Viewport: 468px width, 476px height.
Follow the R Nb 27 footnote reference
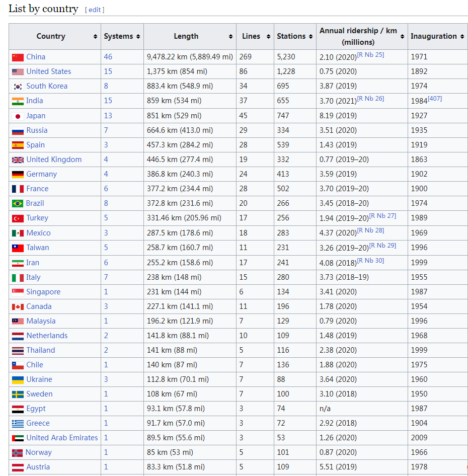coord(382,215)
